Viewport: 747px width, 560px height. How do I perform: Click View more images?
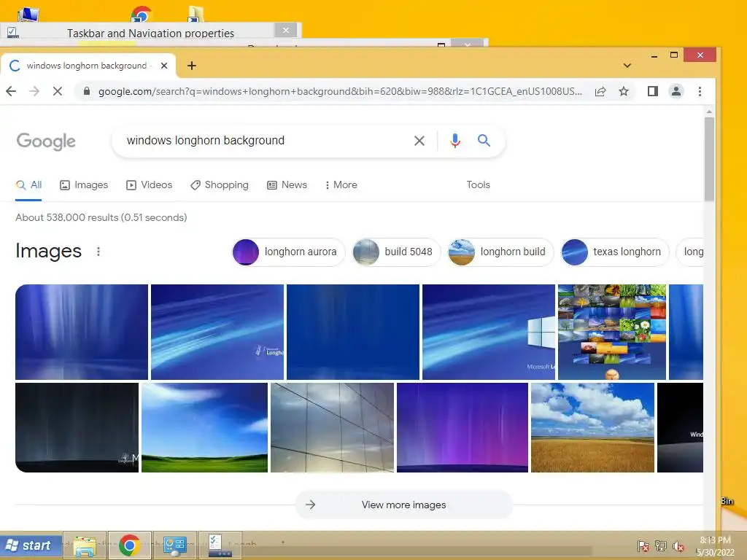coord(403,505)
